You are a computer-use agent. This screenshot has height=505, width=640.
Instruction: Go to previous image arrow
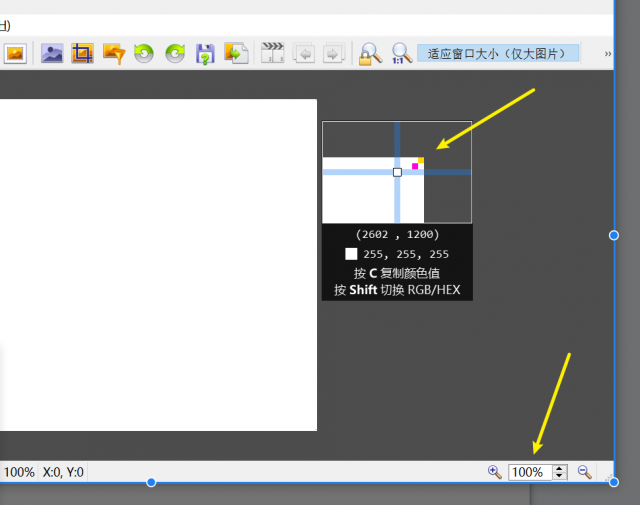pos(304,53)
